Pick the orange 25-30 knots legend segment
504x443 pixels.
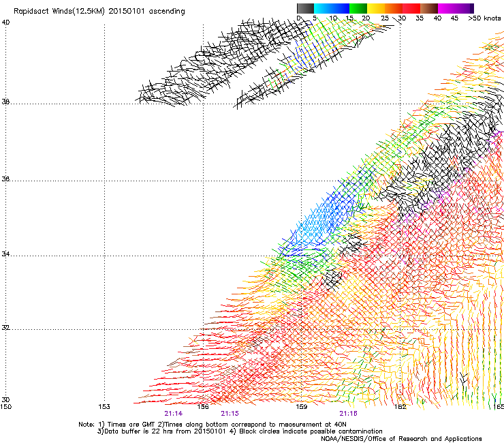[x=394, y=8]
